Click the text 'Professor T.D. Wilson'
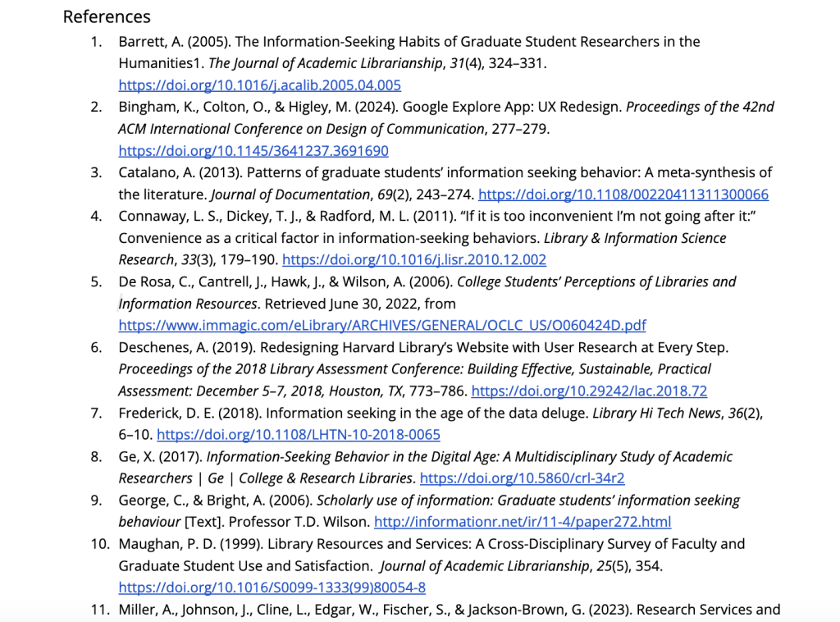 pos(299,522)
